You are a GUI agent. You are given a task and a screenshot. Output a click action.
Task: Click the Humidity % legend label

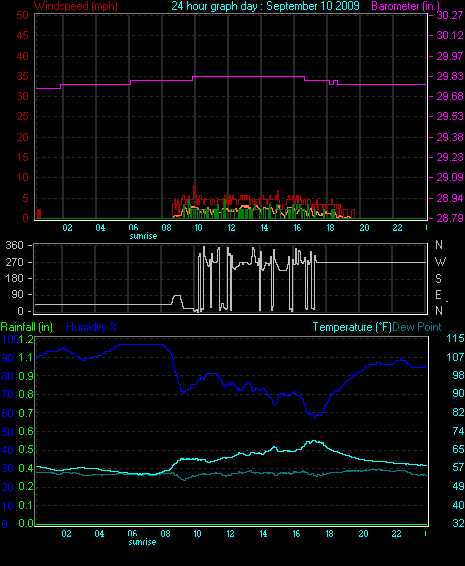coord(92,327)
